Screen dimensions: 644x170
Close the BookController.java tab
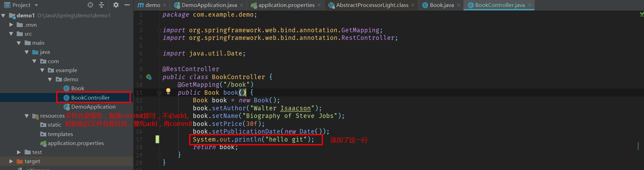click(x=529, y=5)
